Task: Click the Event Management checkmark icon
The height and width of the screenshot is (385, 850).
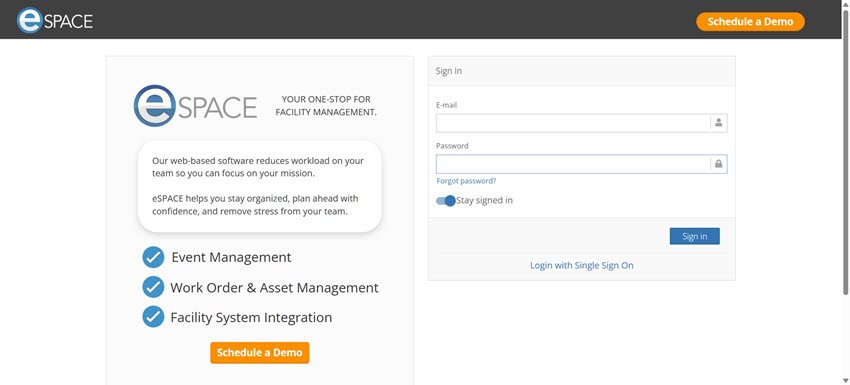Action: [x=153, y=257]
